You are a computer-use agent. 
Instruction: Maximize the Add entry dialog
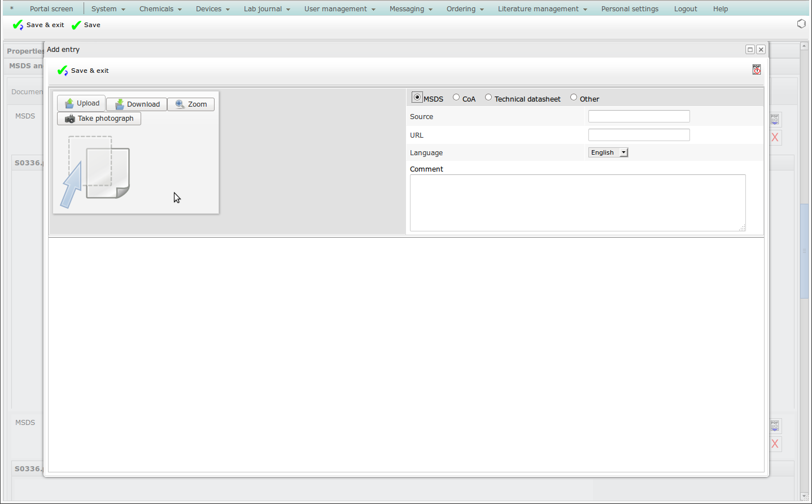click(750, 50)
